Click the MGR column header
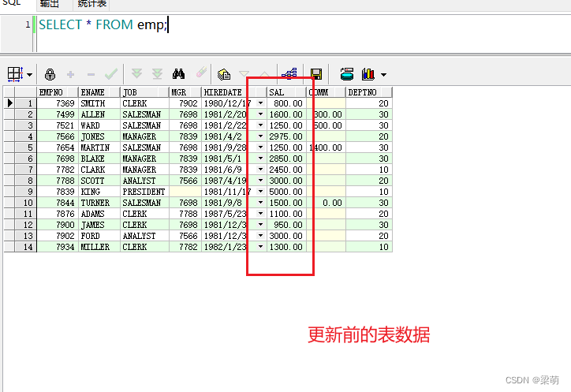This screenshot has height=392, width=571. pos(185,92)
